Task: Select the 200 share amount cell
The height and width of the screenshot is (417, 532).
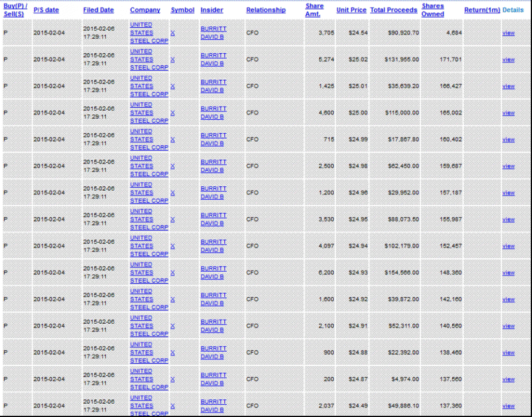Action: [329, 379]
